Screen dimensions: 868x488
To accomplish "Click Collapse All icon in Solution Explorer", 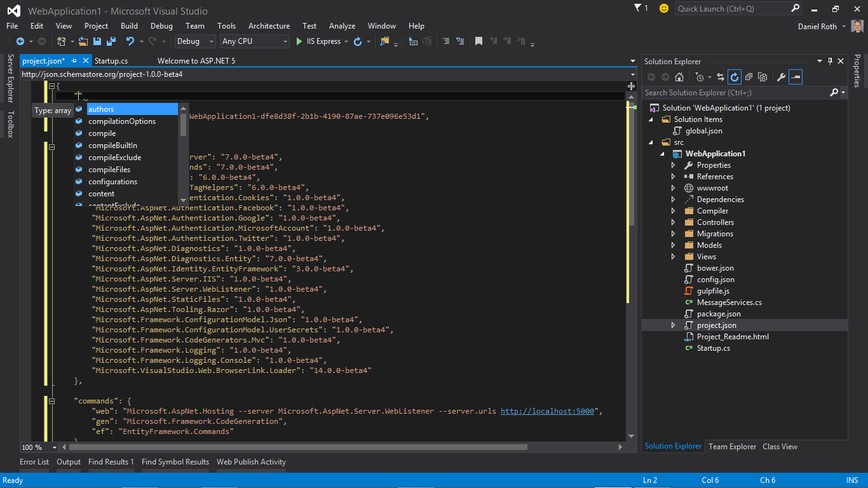I will (x=749, y=77).
